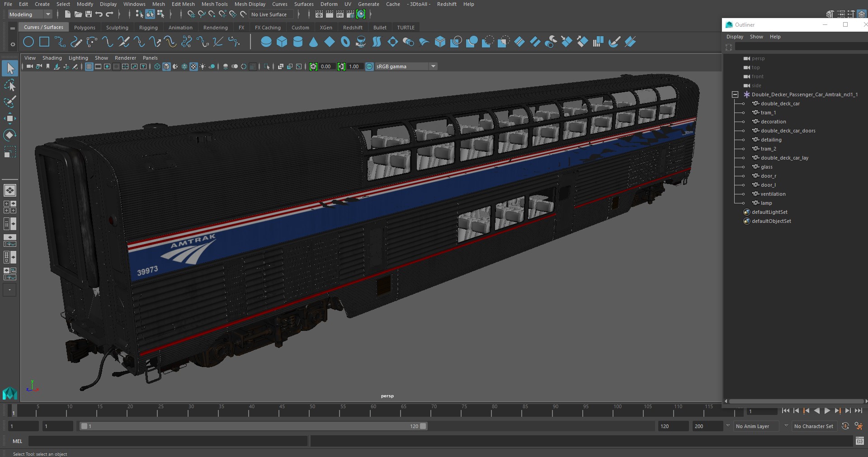Click the Open Scene folder icon
The width and height of the screenshot is (868, 457).
78,14
